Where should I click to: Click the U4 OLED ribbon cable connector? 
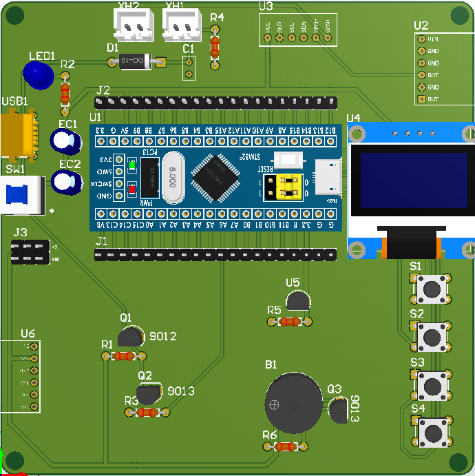(x=412, y=242)
